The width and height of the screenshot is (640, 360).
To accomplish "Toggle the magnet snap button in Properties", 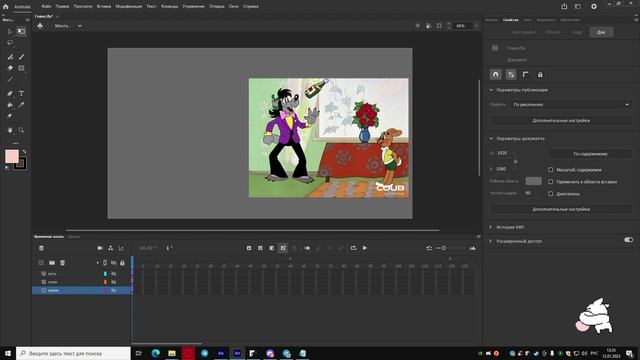I will click(x=496, y=75).
